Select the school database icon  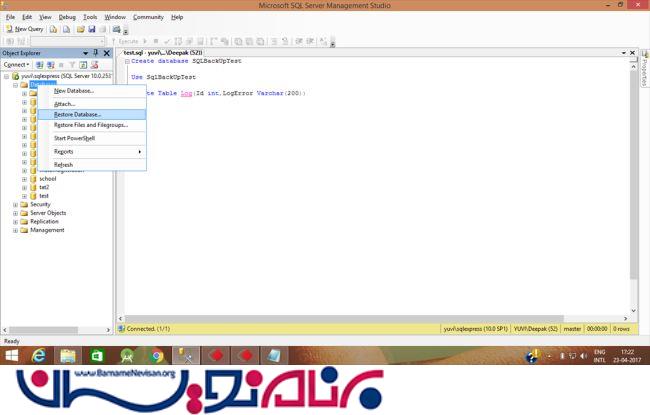tap(33, 178)
